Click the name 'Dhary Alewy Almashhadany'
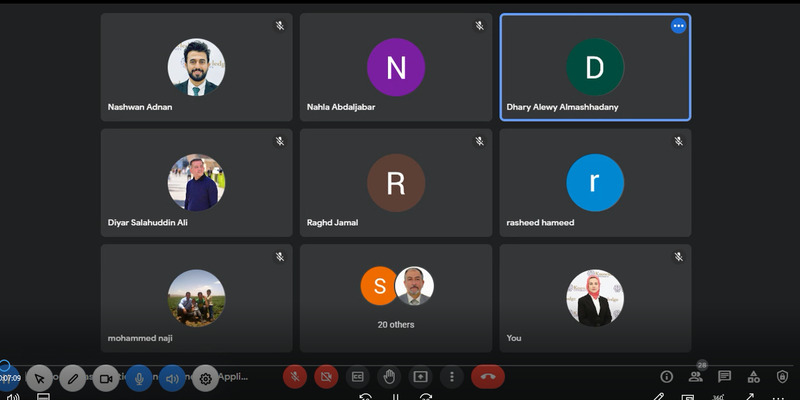The width and height of the screenshot is (800, 400). [x=562, y=107]
